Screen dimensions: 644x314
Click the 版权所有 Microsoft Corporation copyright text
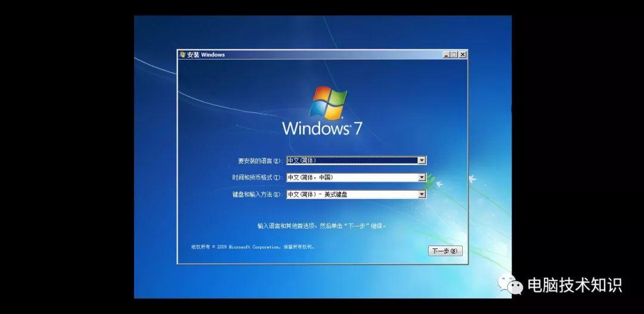[253, 247]
